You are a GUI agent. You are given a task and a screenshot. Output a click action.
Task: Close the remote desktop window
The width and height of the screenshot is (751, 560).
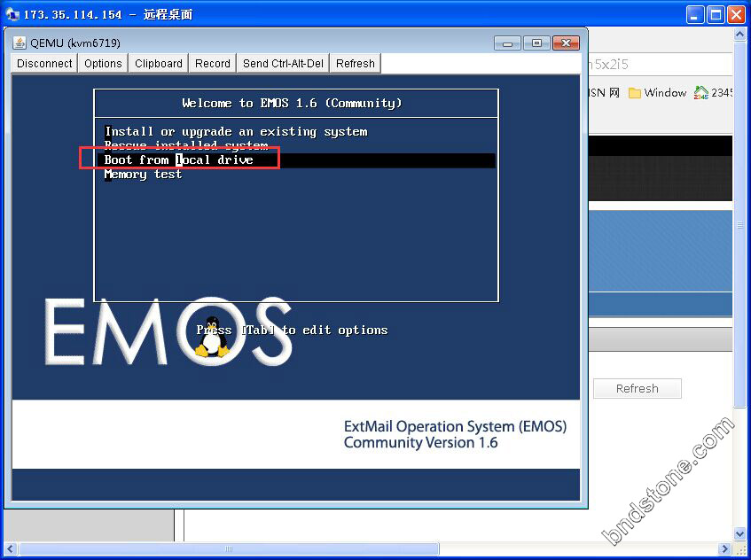click(x=736, y=15)
